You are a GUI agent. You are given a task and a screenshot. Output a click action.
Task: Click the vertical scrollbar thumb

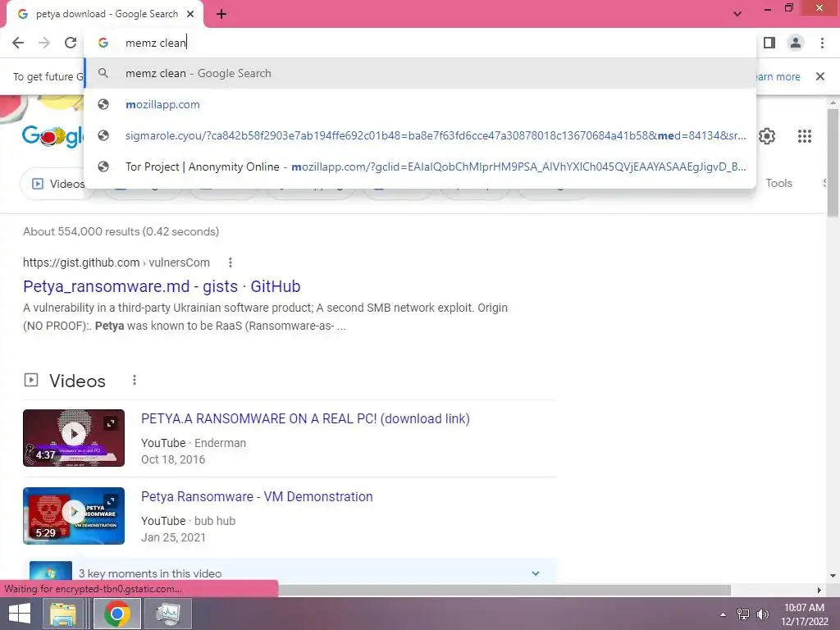pyautogui.click(x=833, y=162)
